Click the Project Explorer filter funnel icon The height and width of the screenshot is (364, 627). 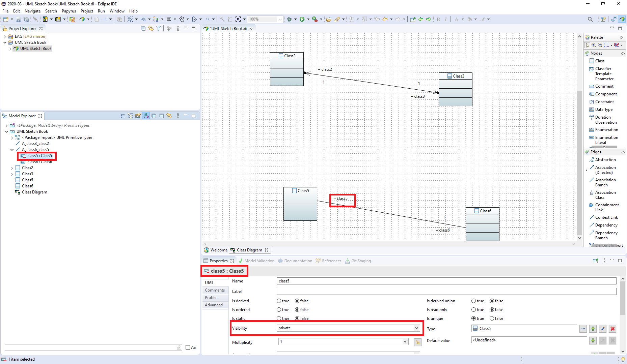coord(158,29)
